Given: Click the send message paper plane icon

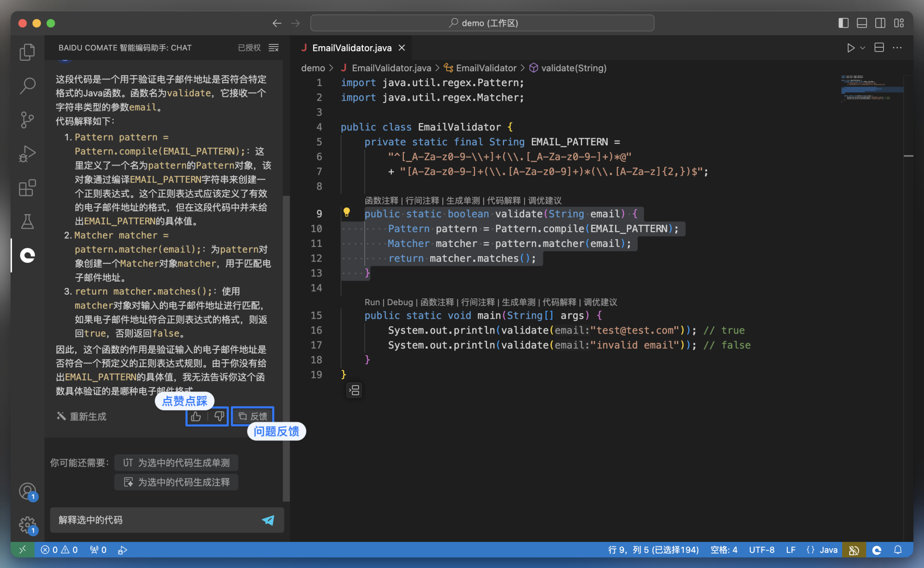Looking at the screenshot, I should [268, 520].
